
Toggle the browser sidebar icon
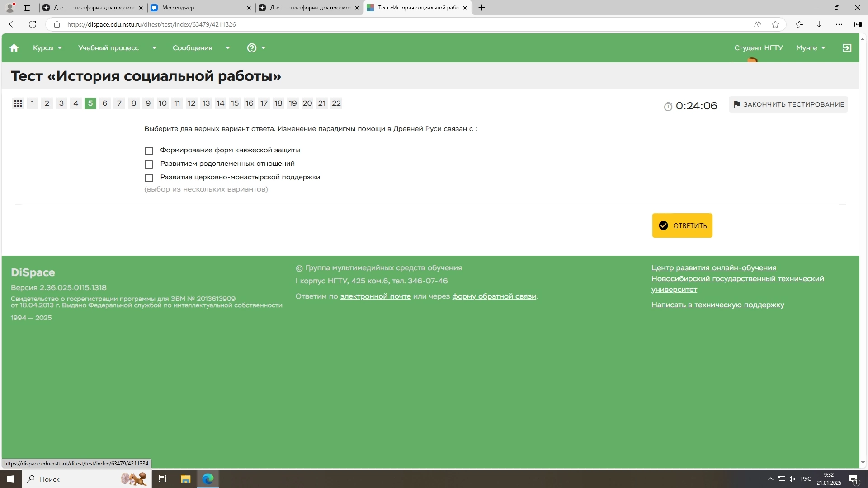click(x=858, y=24)
